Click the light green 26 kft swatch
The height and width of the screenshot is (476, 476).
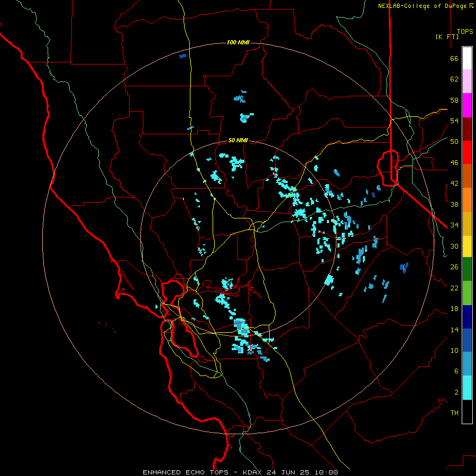click(x=467, y=293)
